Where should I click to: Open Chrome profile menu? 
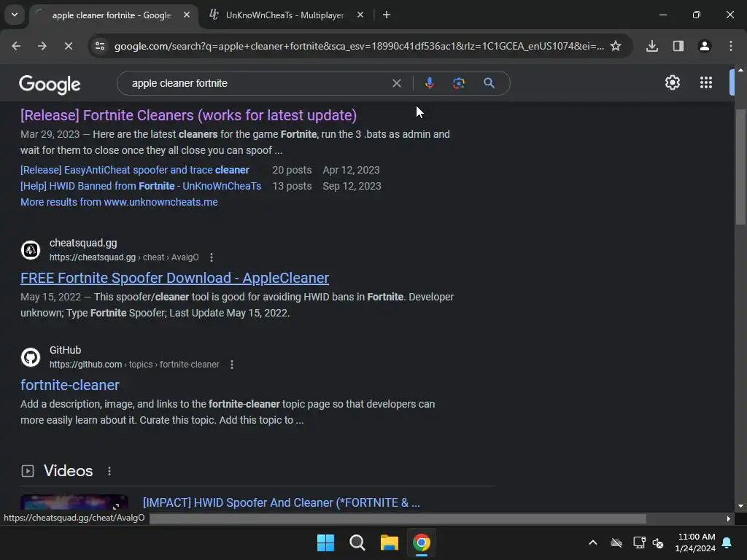point(705,46)
